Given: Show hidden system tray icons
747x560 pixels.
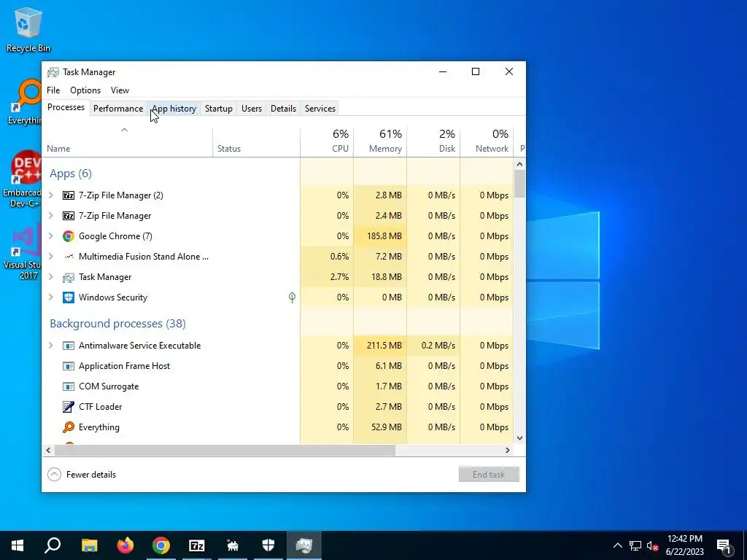Looking at the screenshot, I should [617, 545].
